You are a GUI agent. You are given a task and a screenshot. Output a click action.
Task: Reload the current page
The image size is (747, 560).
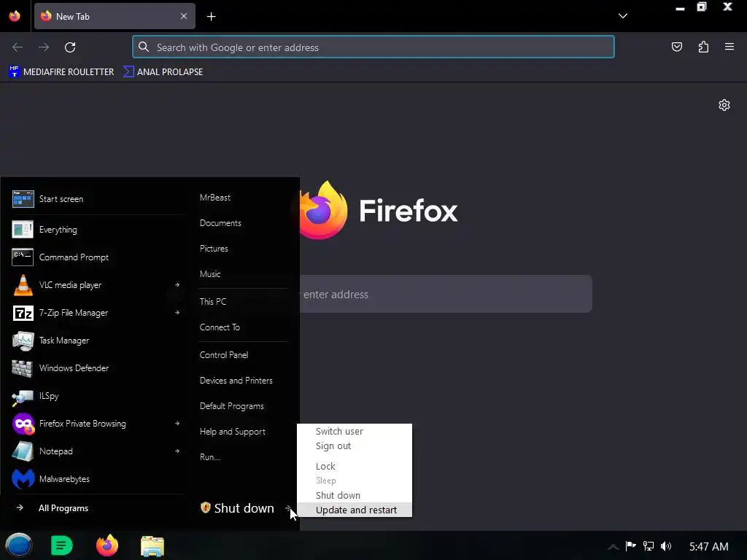point(70,47)
